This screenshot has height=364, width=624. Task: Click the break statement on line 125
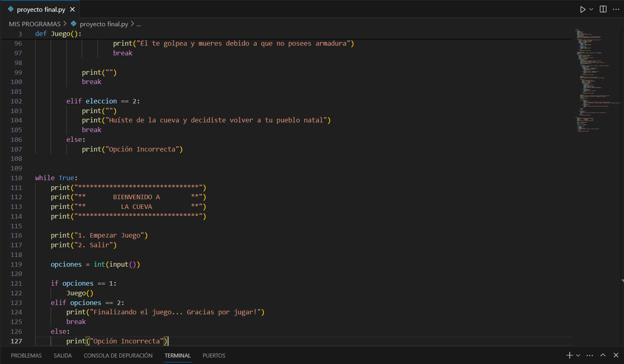pyautogui.click(x=76, y=322)
